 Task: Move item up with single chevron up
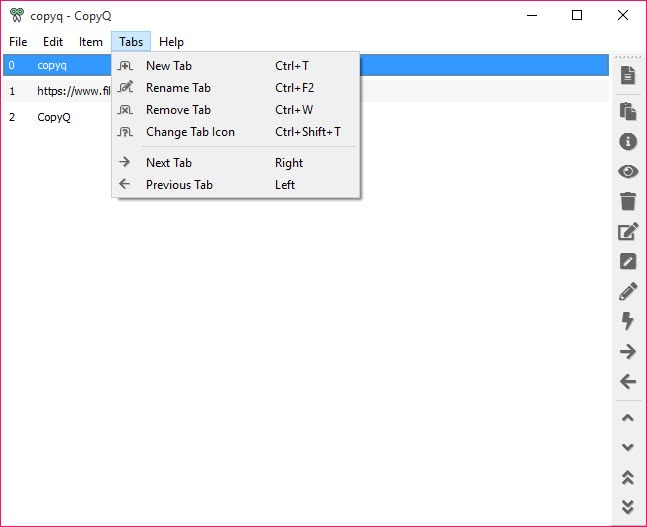tap(628, 418)
